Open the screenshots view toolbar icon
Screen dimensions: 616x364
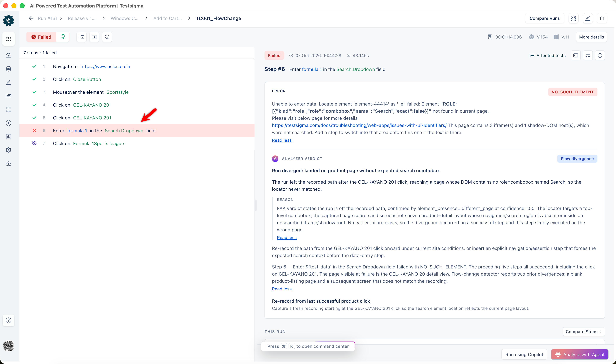click(x=82, y=37)
